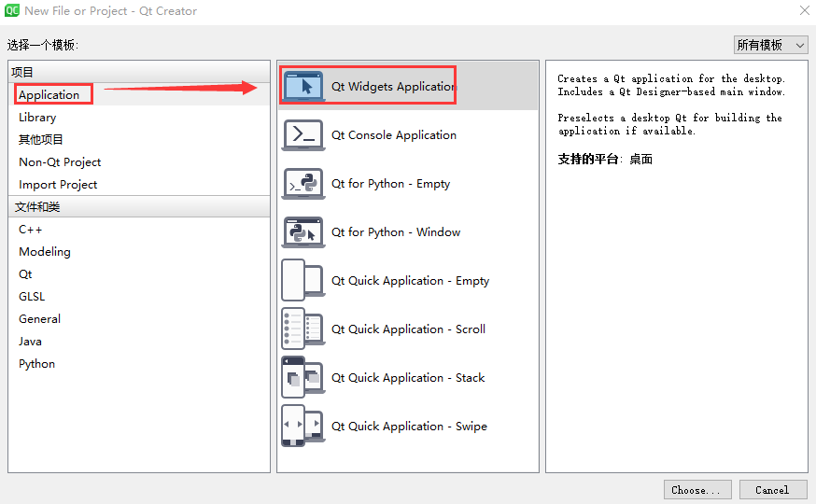Click the Qt Widgets Application template icon
The height and width of the screenshot is (504, 816).
[x=303, y=86]
